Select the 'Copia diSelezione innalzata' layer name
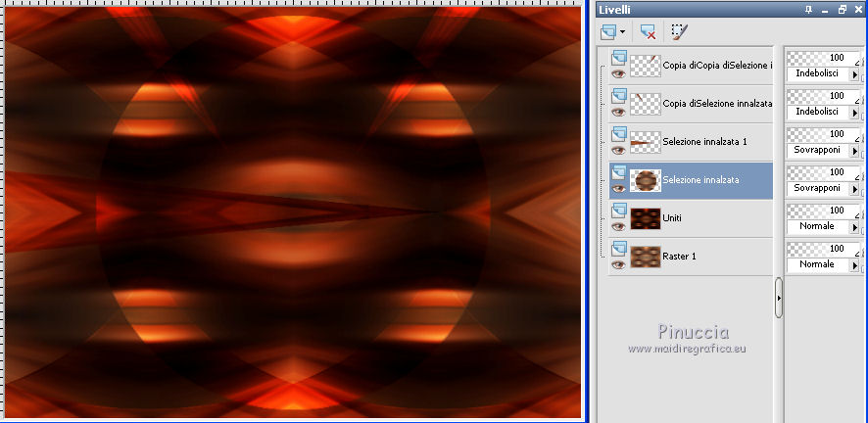The image size is (868, 423). pos(717,104)
